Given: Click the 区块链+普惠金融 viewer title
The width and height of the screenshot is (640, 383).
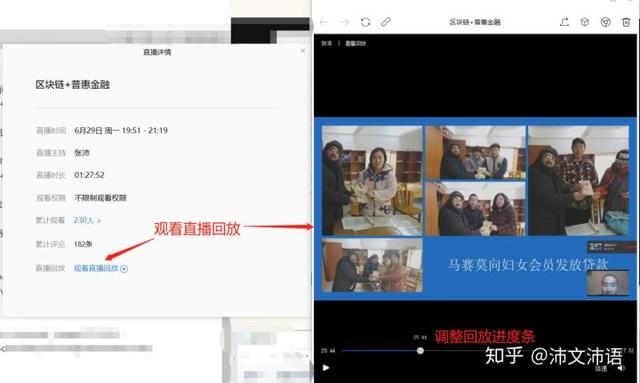Looking at the screenshot, I should click(475, 22).
